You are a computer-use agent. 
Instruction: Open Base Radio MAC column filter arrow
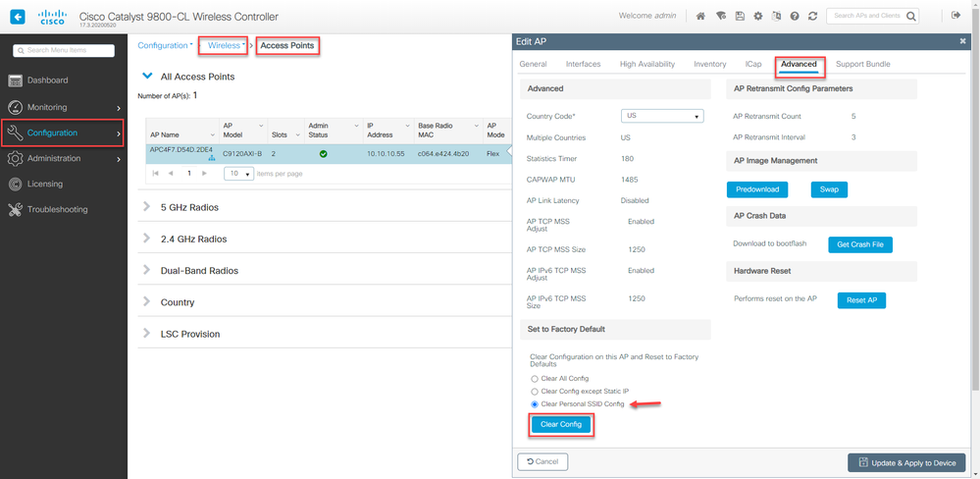pos(476,125)
